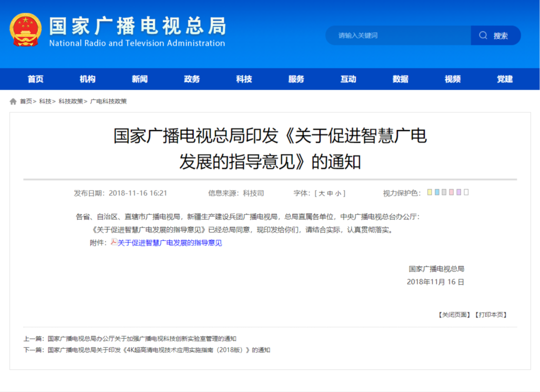Open the previous article link (上一篇)
This screenshot has width=540, height=392.
[x=142, y=338]
